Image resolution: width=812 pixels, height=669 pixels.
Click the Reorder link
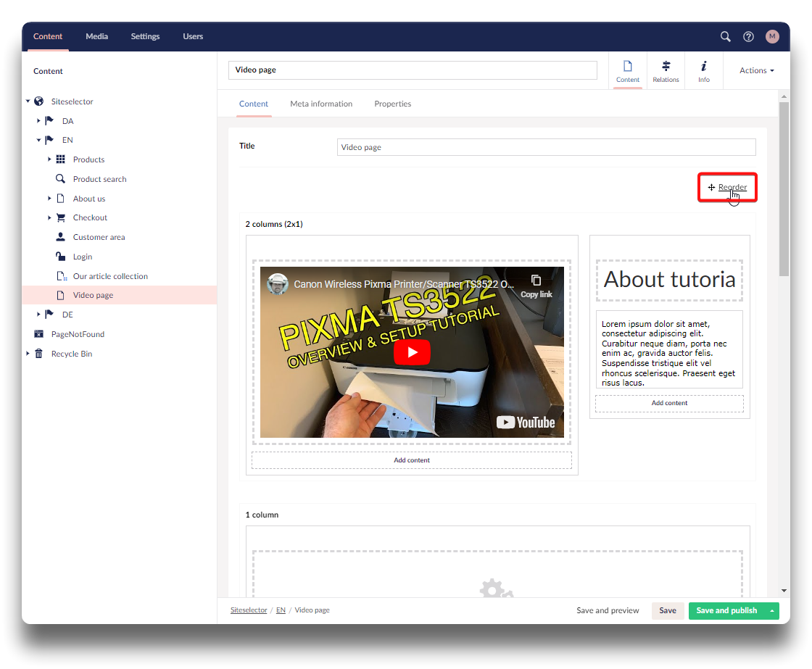732,187
